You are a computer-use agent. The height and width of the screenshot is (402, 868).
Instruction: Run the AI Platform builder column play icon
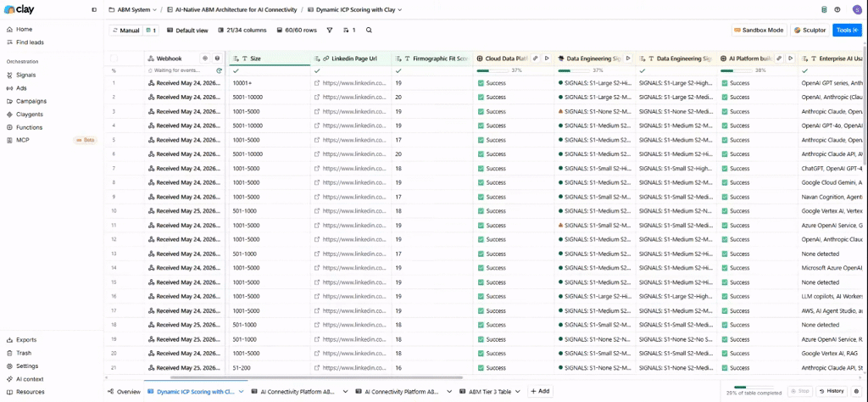pyautogui.click(x=791, y=59)
